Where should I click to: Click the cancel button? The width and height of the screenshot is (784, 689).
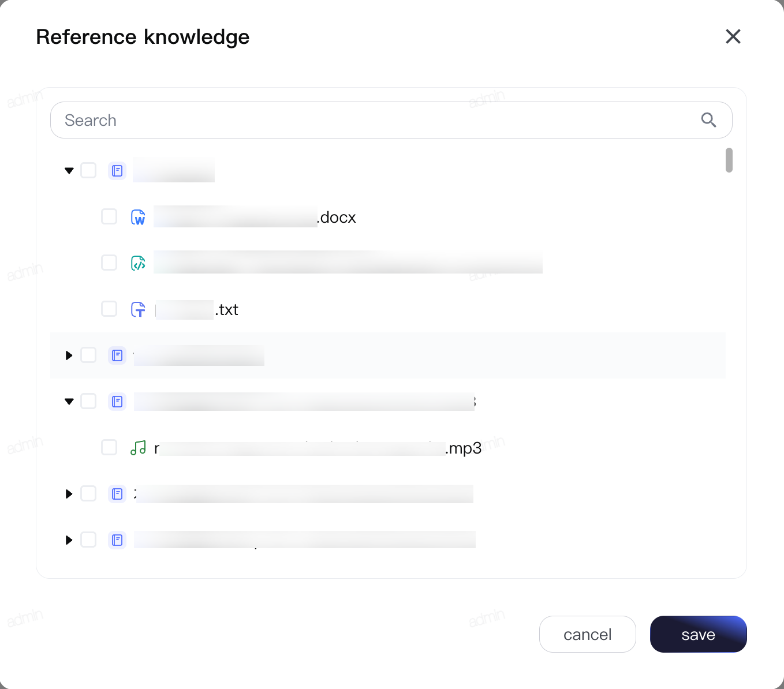tap(588, 634)
